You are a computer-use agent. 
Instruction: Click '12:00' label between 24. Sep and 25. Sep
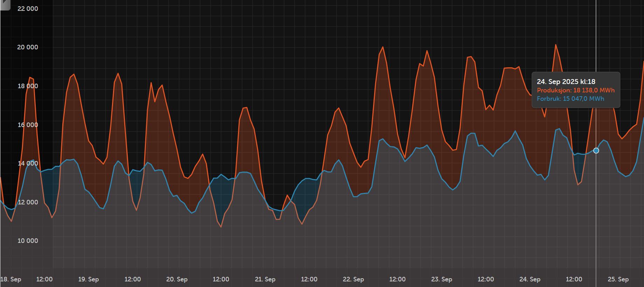coord(574,279)
